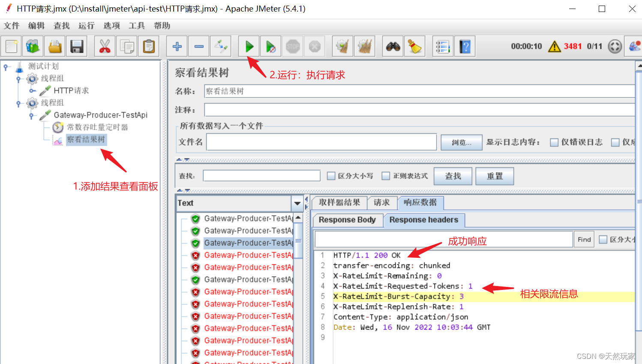Image resolution: width=642 pixels, height=364 pixels.
Task: Open Search with binoculars icon
Action: [393, 46]
